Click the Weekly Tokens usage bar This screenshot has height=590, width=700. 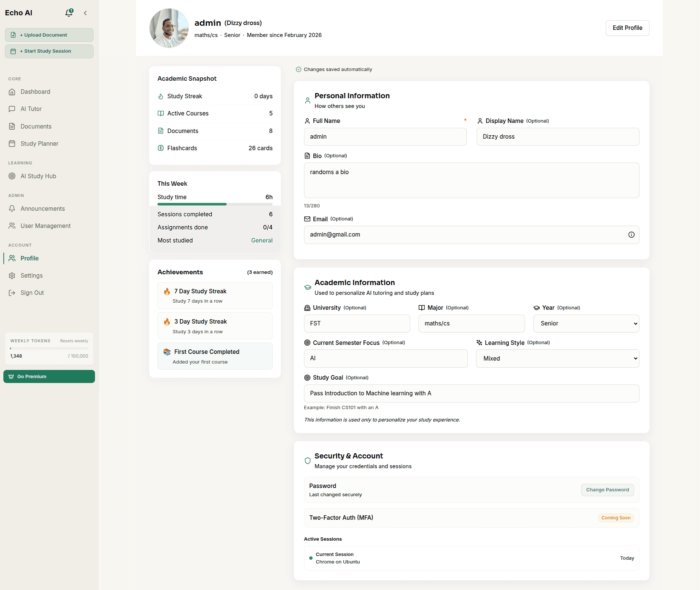coord(49,348)
